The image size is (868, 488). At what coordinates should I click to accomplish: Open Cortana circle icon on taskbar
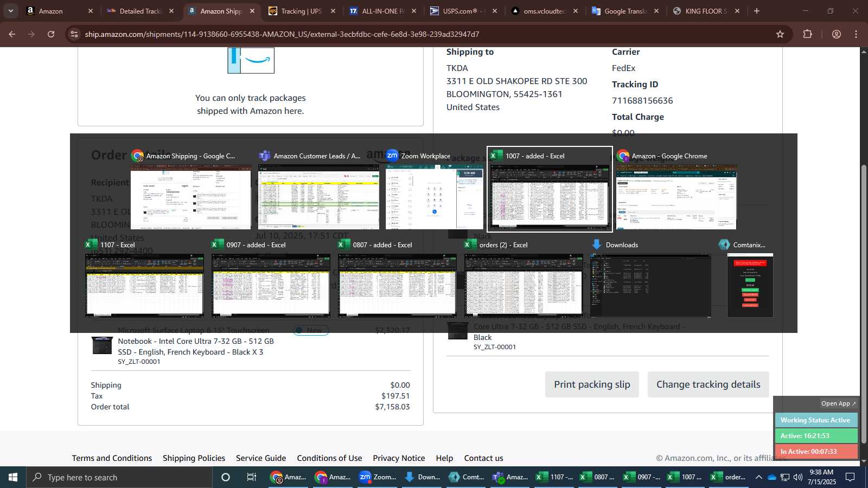[226, 477]
